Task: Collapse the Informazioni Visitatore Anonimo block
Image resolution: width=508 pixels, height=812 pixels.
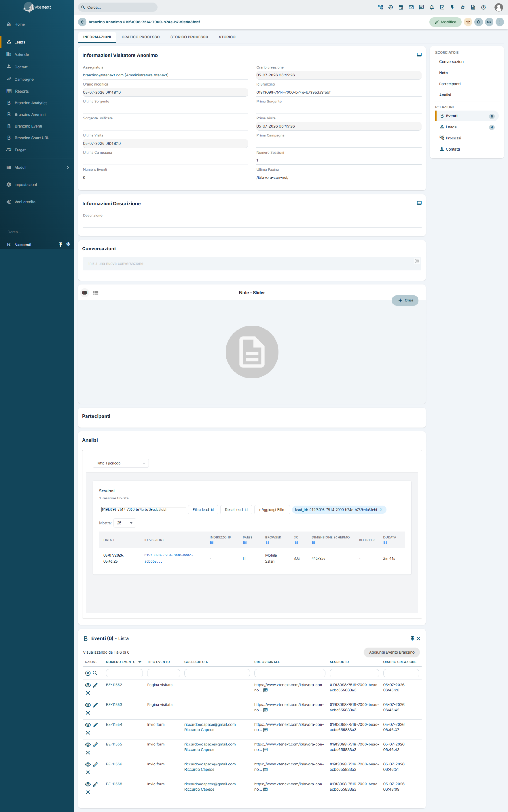Action: 419,54
